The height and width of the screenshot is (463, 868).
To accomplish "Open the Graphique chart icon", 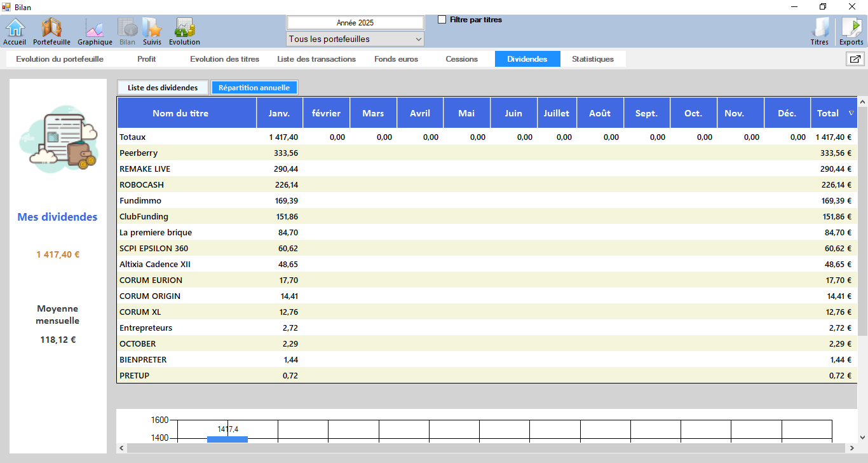I will 95,31.
